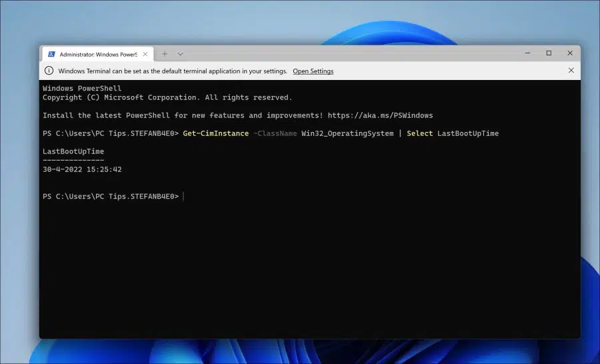
Task: Click the Get-CimInstance command text
Action: tap(216, 133)
